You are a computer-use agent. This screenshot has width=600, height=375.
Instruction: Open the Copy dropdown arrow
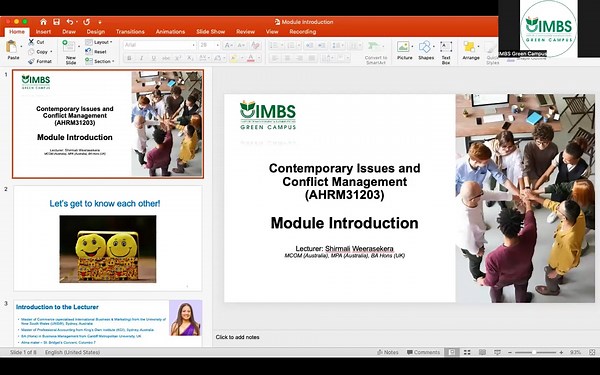click(x=51, y=52)
